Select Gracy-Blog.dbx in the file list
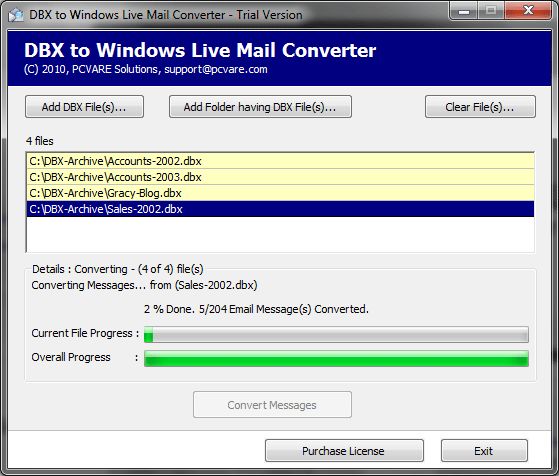The width and height of the screenshot is (559, 476). pos(280,193)
